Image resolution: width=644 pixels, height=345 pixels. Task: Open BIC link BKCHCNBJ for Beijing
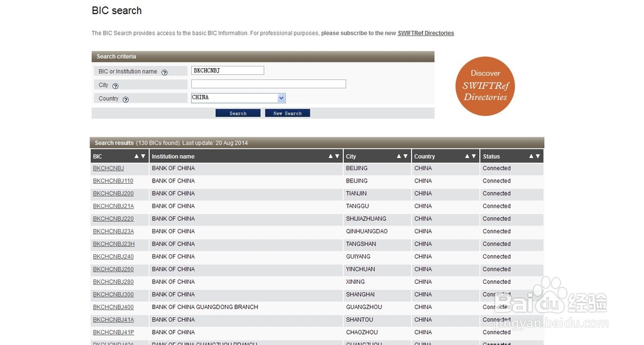pos(108,168)
